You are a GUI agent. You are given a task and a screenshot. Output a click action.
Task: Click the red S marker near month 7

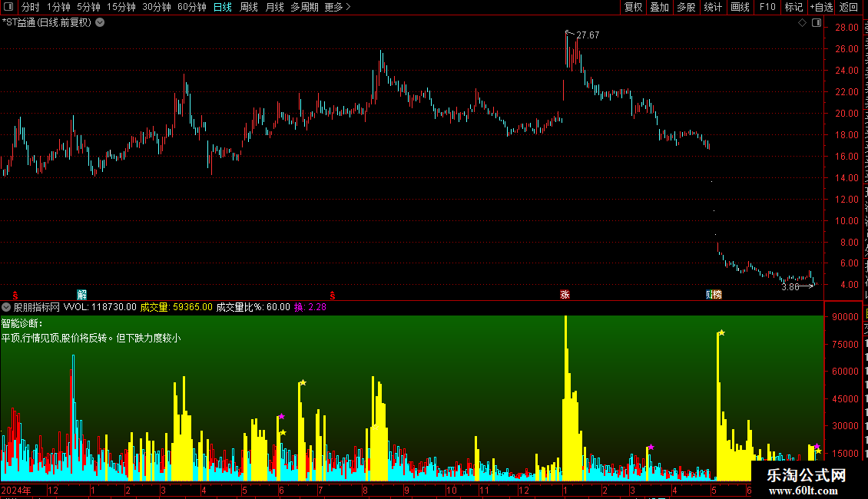pos(332,295)
